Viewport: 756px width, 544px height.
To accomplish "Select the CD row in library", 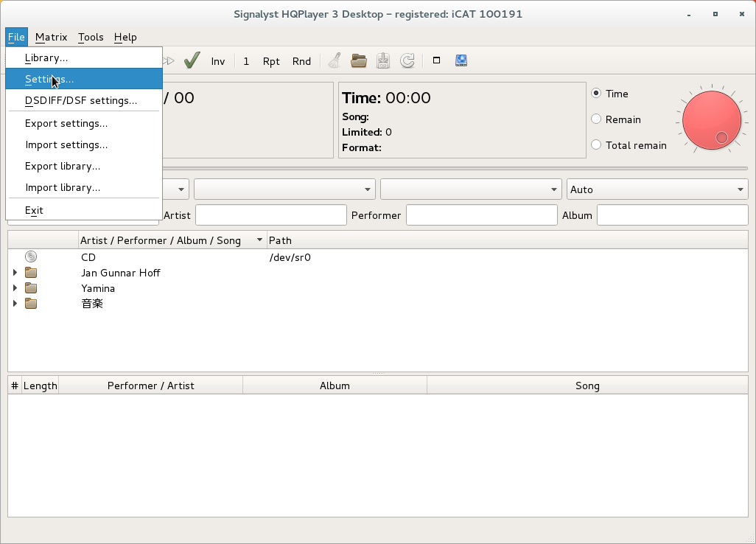I will [378, 257].
